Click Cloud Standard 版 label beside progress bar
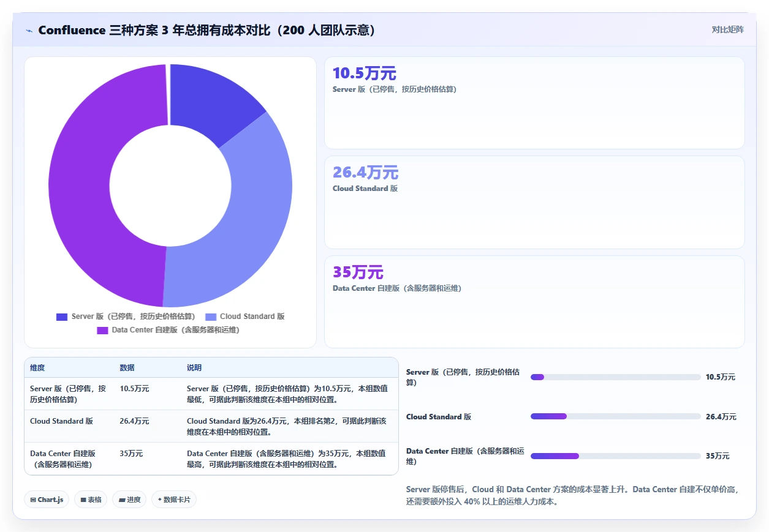 pyautogui.click(x=439, y=417)
